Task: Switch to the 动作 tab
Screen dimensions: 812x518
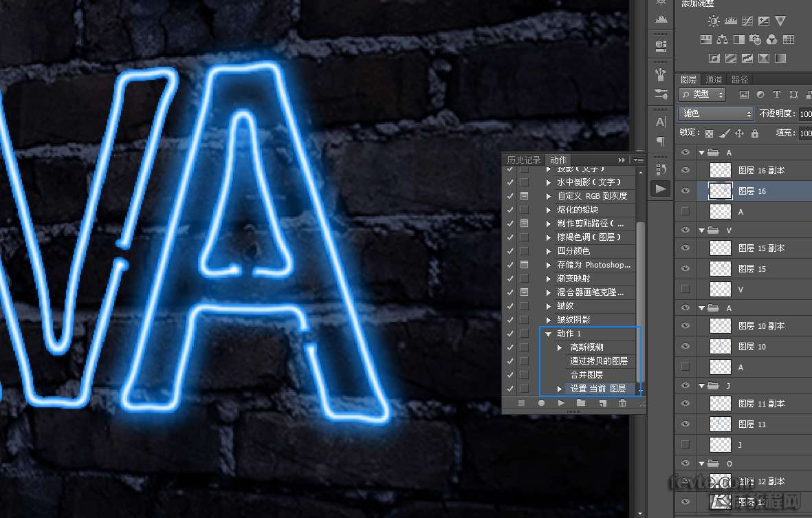Action: point(558,160)
